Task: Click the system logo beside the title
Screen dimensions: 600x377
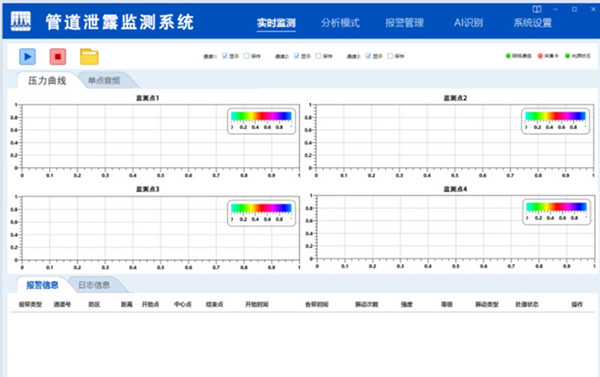Action: (x=21, y=21)
